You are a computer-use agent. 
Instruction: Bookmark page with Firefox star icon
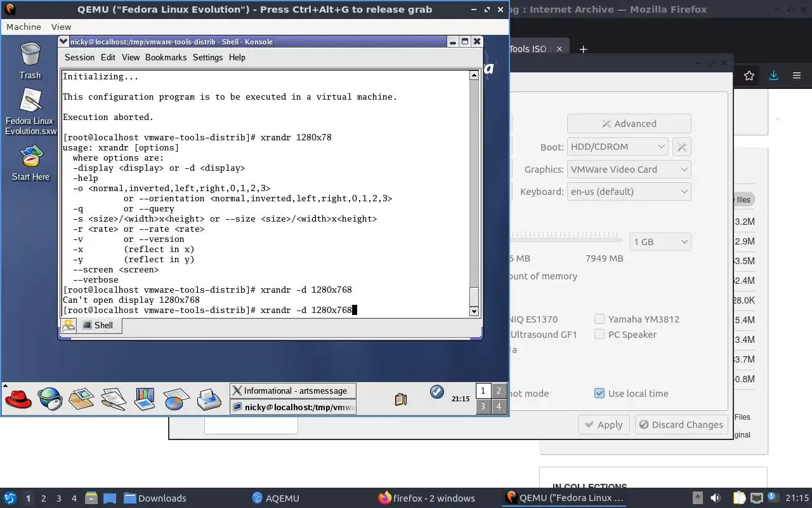click(x=749, y=76)
